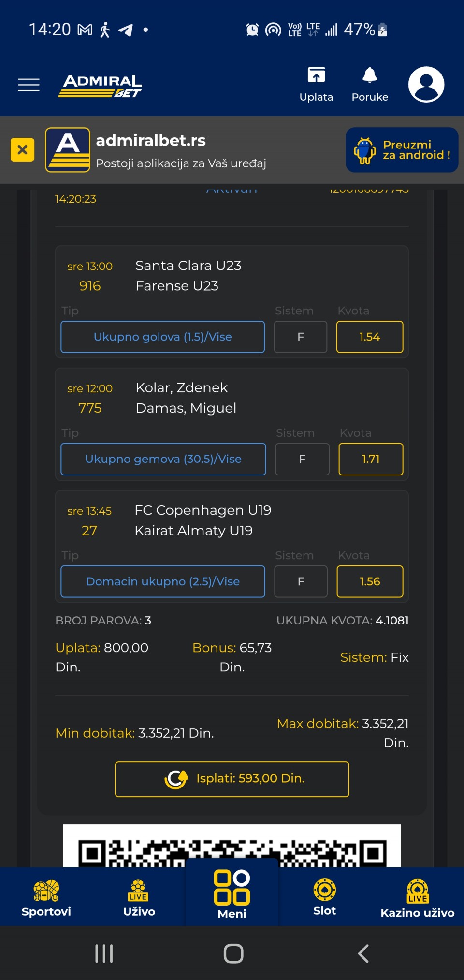Viewport: 464px width, 980px height.
Task: Open the Meni tab
Action: [x=232, y=895]
